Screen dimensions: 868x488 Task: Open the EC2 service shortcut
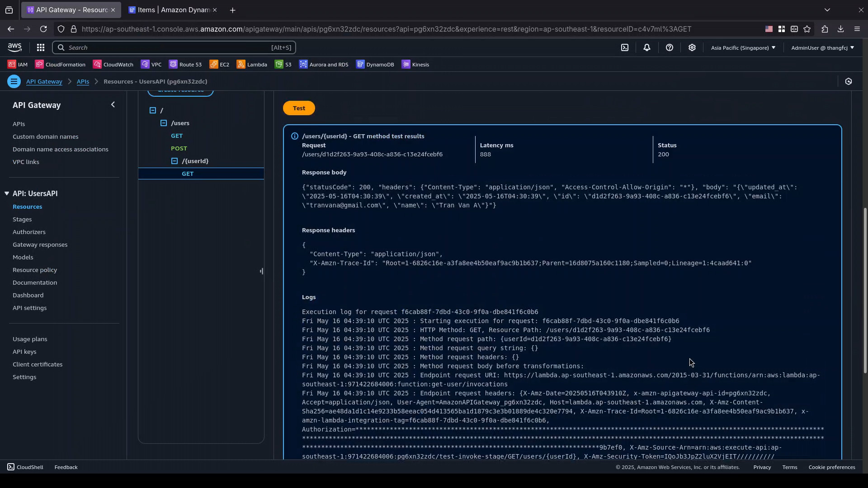pyautogui.click(x=219, y=65)
